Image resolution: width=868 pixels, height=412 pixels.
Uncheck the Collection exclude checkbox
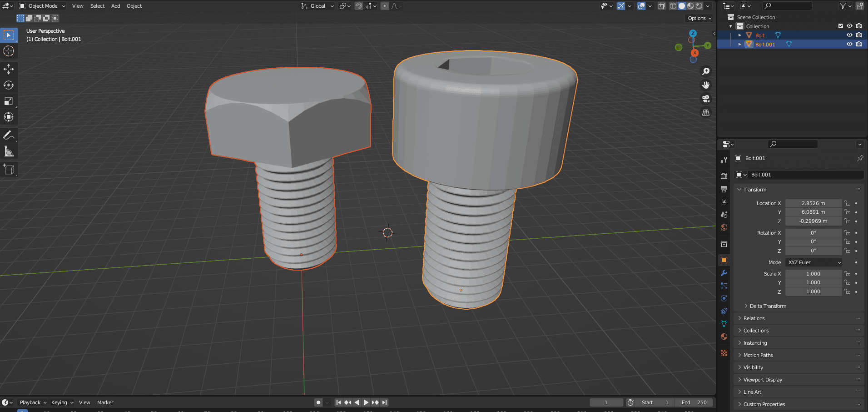[841, 26]
